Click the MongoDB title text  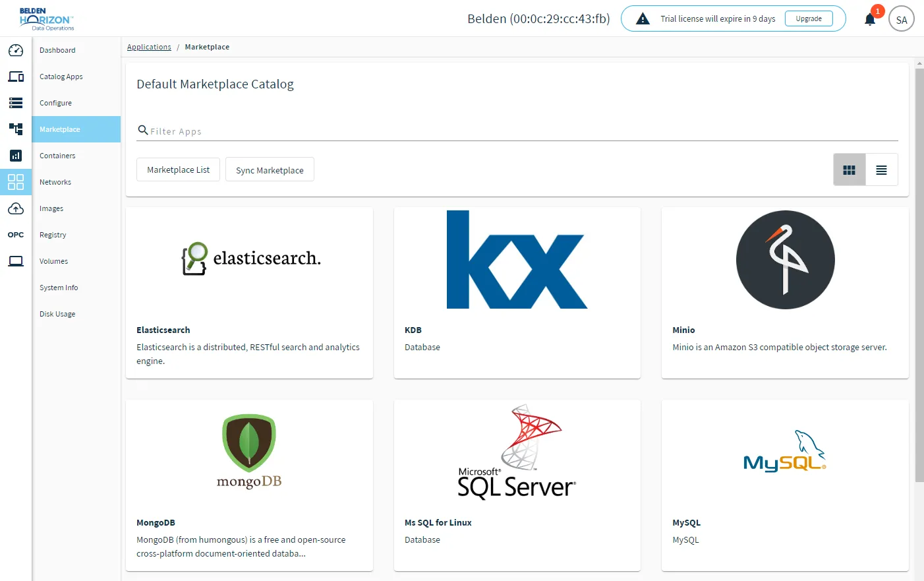click(x=156, y=522)
